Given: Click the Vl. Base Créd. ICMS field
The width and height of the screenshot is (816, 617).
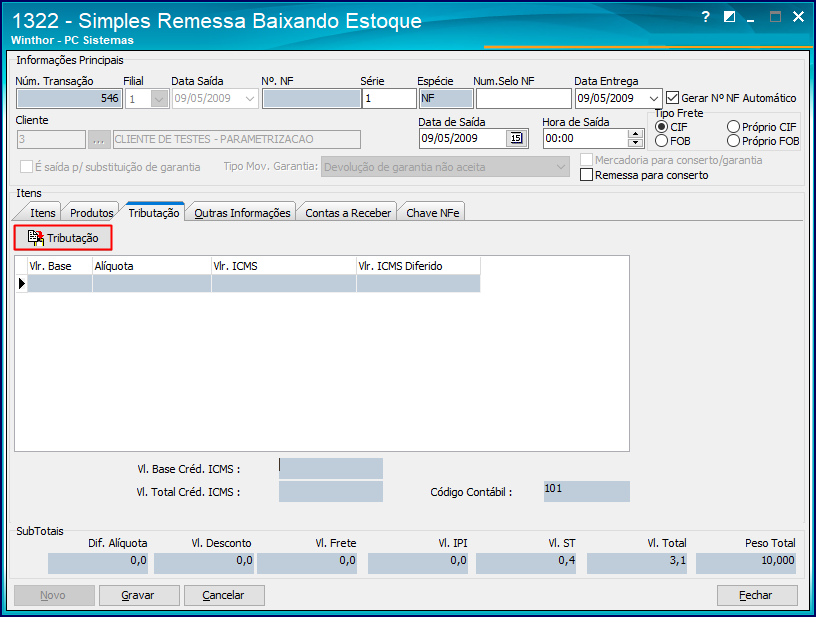Looking at the screenshot, I should (330, 468).
